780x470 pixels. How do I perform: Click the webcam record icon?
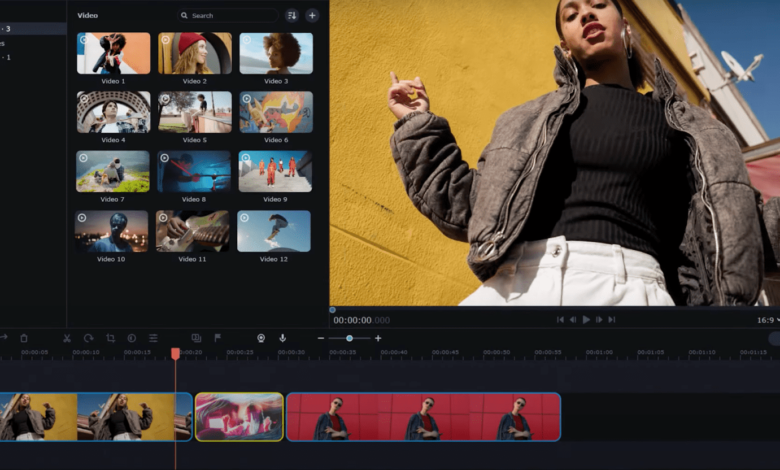pos(261,338)
